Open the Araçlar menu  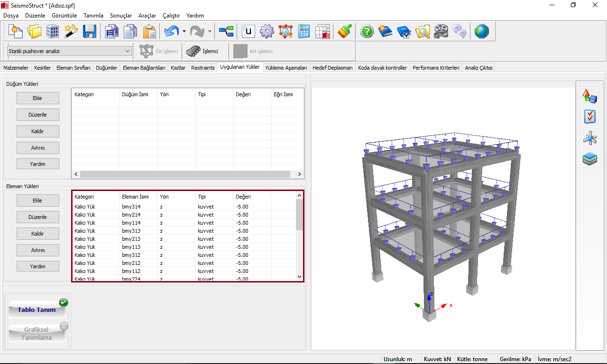147,15
